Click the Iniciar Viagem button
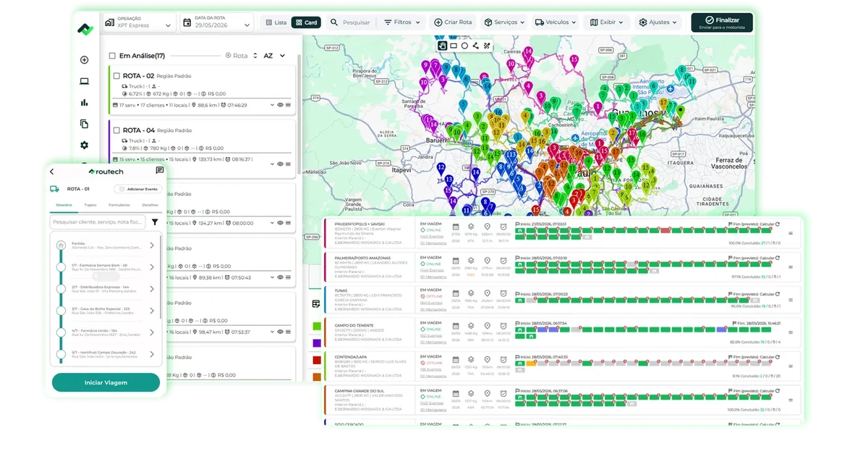The height and width of the screenshot is (454, 868). click(x=106, y=382)
